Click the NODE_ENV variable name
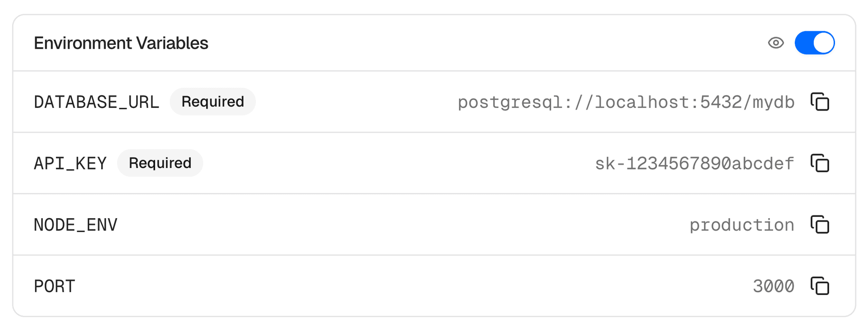The image size is (868, 336). 75,225
